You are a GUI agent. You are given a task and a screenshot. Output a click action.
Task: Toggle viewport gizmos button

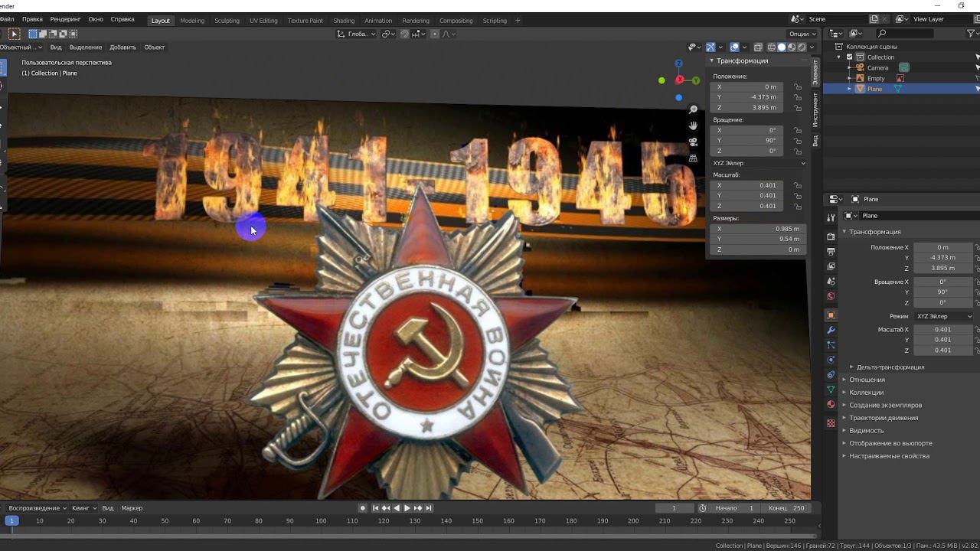point(710,47)
